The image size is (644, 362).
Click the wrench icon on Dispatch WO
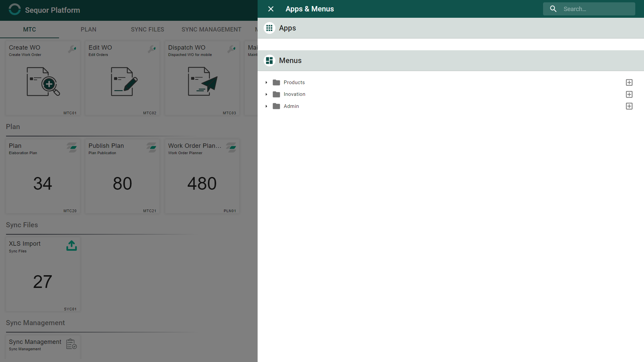231,49
